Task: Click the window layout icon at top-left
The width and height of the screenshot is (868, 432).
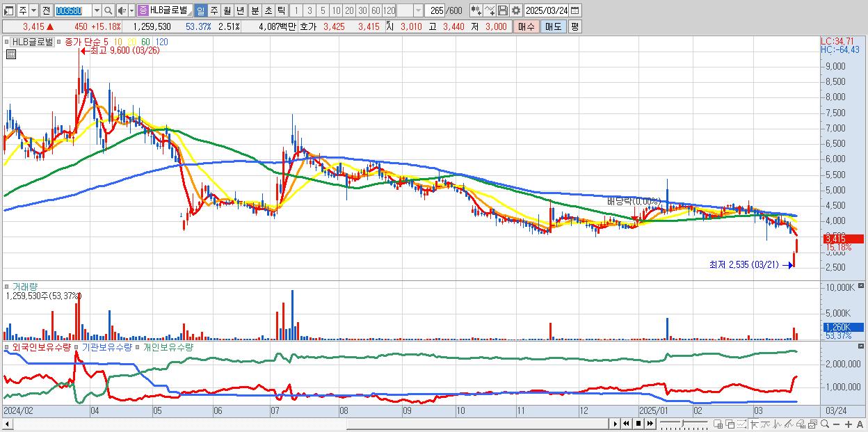Action: [x=9, y=11]
